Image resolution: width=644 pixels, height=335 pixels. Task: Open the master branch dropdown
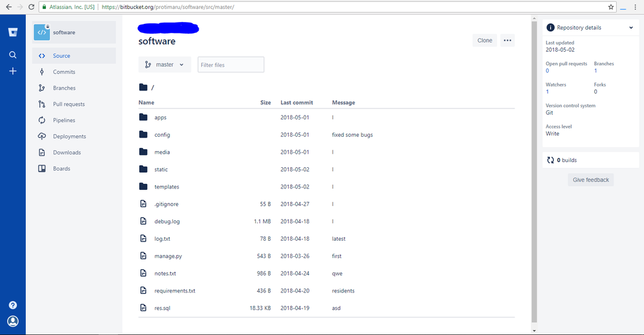(x=164, y=65)
